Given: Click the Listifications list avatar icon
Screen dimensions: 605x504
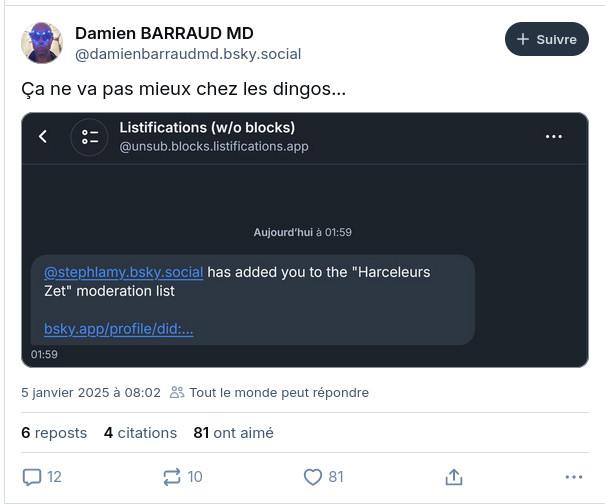Looking at the screenshot, I should coord(89,136).
